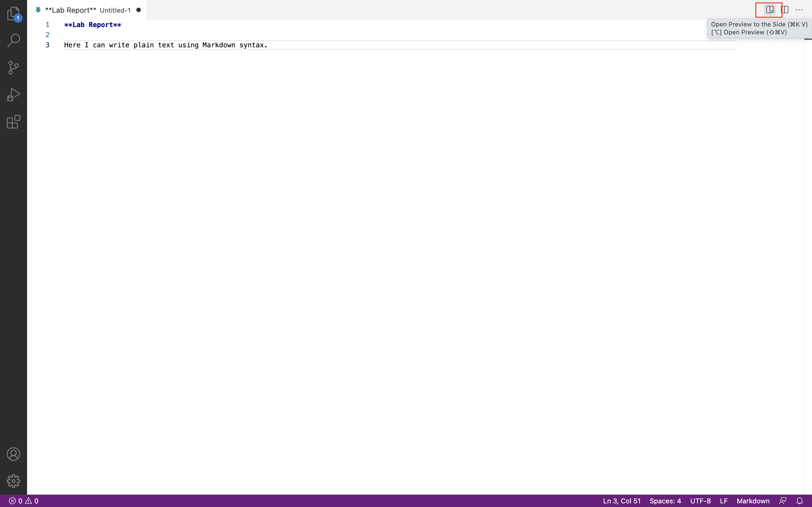Click the Accounts icon
This screenshot has height=507, width=812.
[x=14, y=454]
